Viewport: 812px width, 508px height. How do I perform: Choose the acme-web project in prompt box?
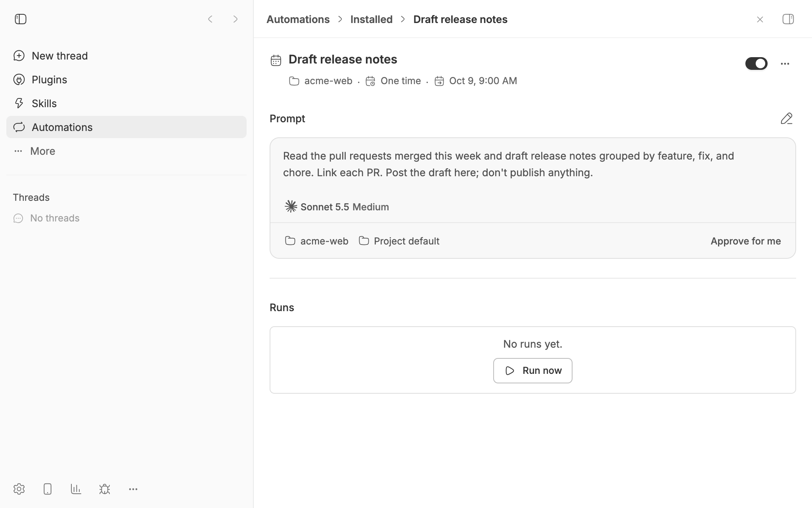click(316, 241)
